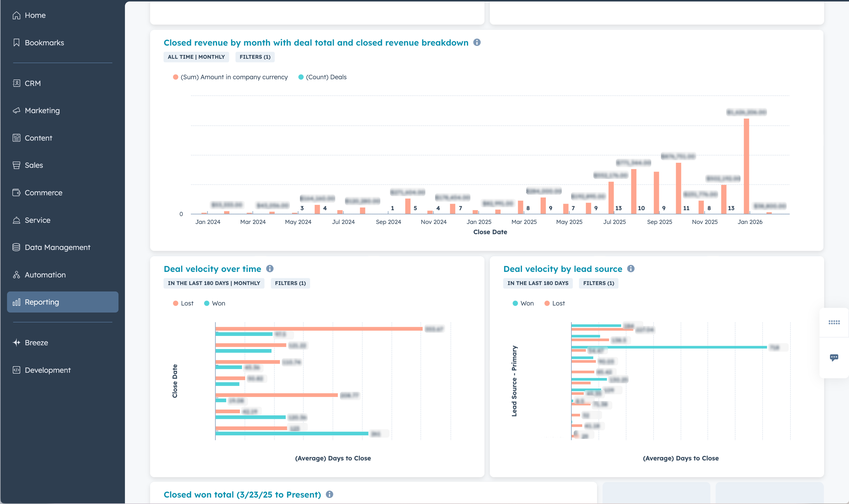
Task: Expand the Marketing sidebar menu
Action: (42, 111)
